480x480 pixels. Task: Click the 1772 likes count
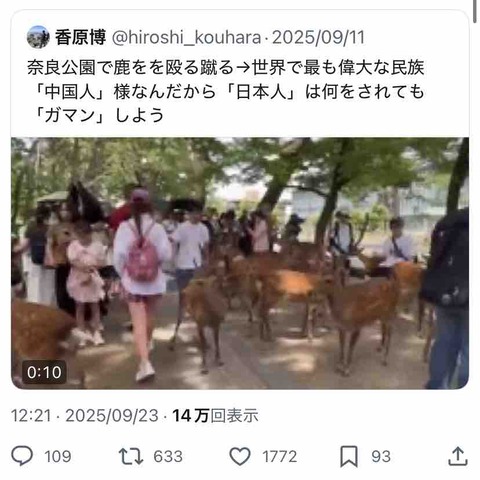point(280,456)
